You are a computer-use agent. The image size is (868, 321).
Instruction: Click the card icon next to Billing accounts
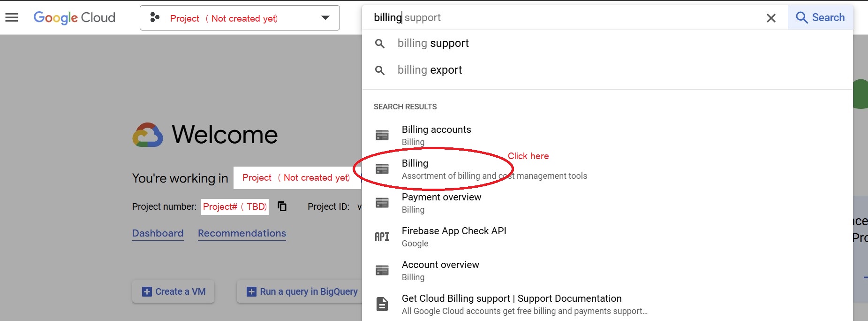click(382, 135)
